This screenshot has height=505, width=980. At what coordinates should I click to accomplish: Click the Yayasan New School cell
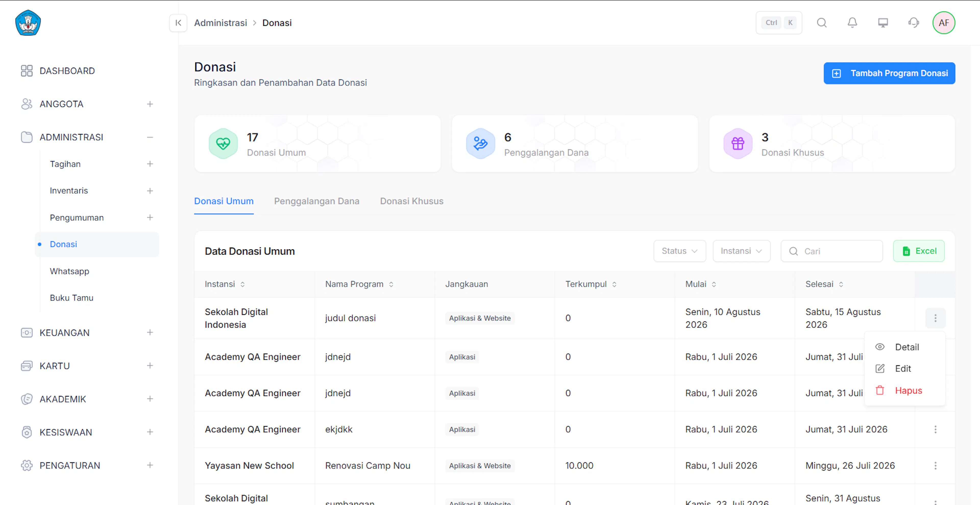(x=249, y=465)
